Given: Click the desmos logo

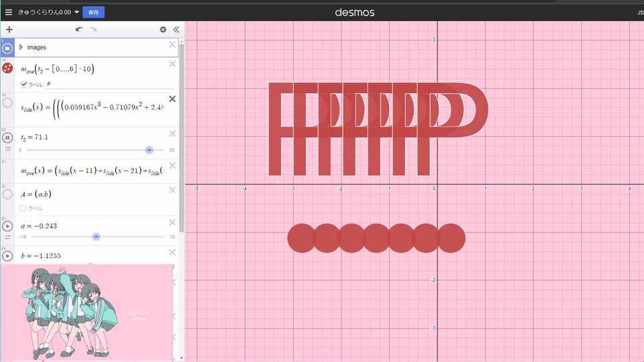Looking at the screenshot, I should point(354,12).
